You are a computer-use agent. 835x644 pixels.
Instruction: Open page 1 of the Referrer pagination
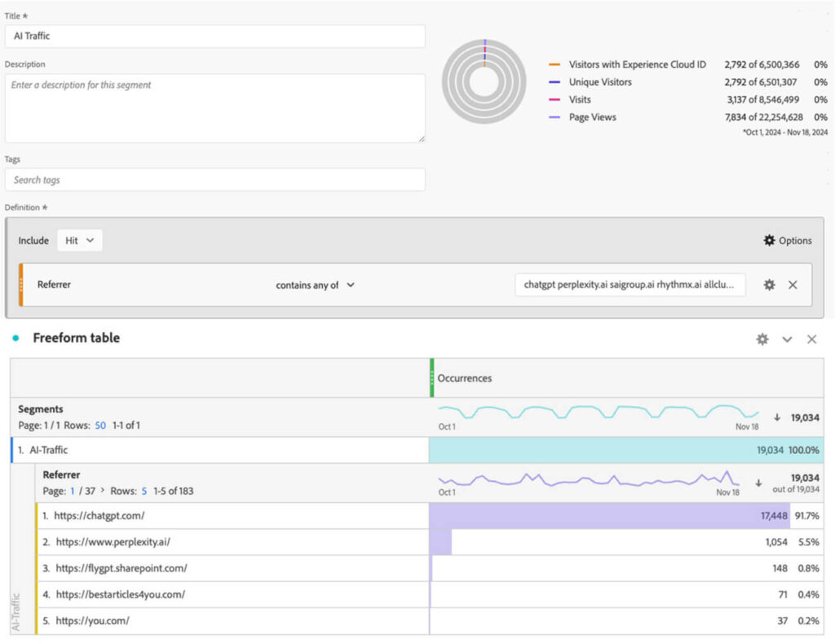[x=71, y=491]
